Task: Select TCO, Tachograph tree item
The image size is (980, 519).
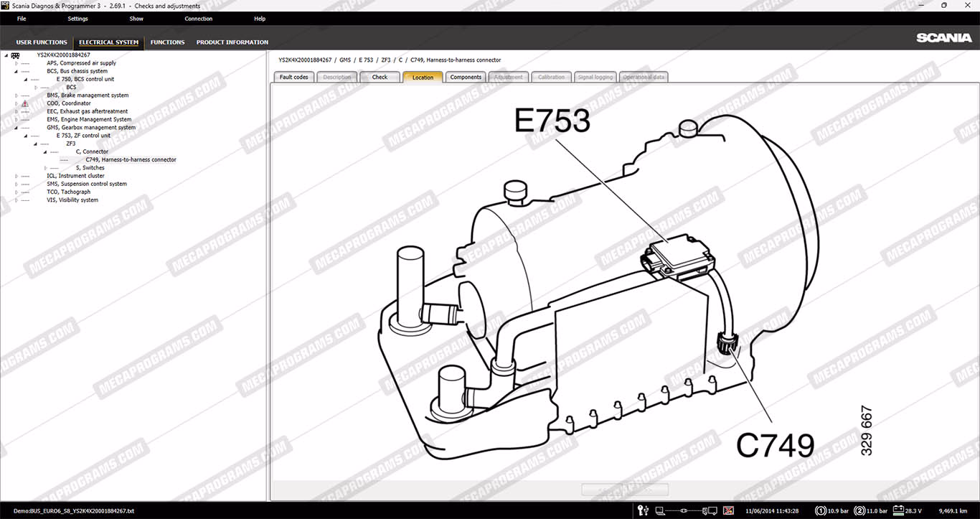Action: tap(69, 192)
